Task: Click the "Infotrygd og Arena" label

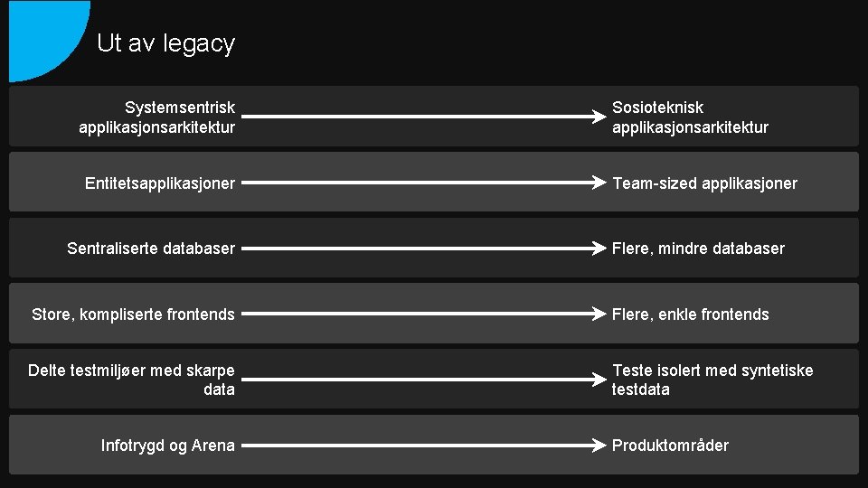Action: tap(168, 446)
